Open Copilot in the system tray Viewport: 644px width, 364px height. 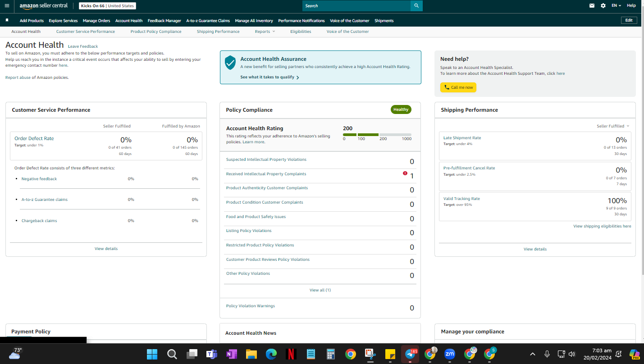[635, 354]
